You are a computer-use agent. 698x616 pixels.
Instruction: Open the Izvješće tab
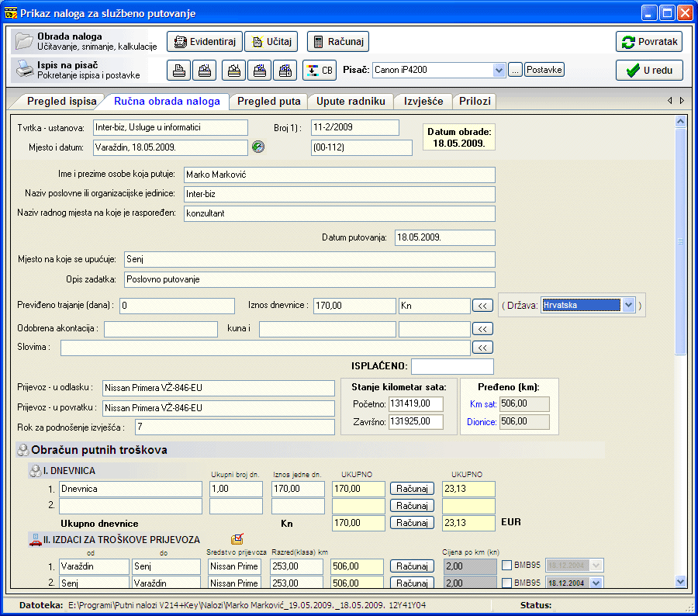(x=423, y=102)
